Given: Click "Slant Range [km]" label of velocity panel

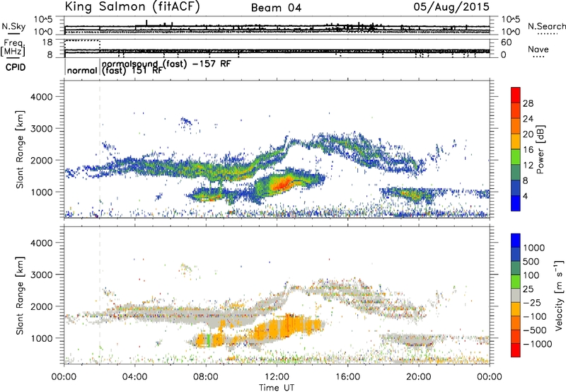Looking at the screenshot, I should (20, 295).
